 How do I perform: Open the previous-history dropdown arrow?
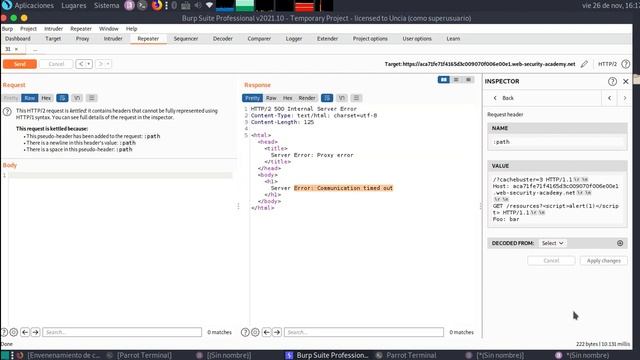tap(89, 64)
